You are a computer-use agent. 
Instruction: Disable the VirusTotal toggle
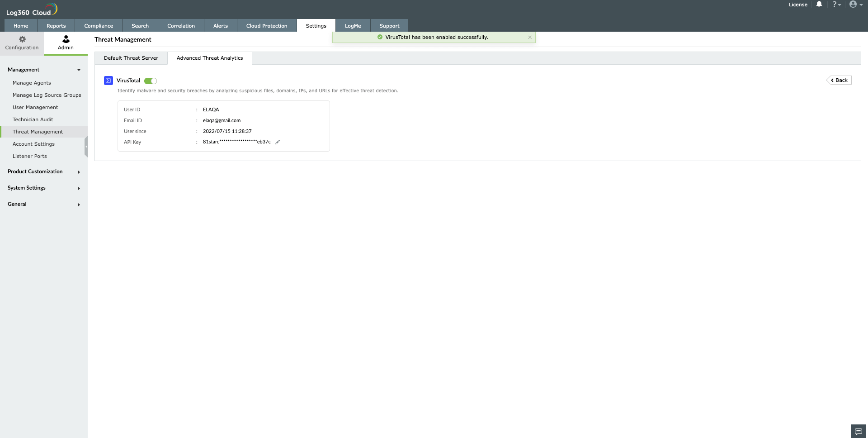pyautogui.click(x=151, y=81)
